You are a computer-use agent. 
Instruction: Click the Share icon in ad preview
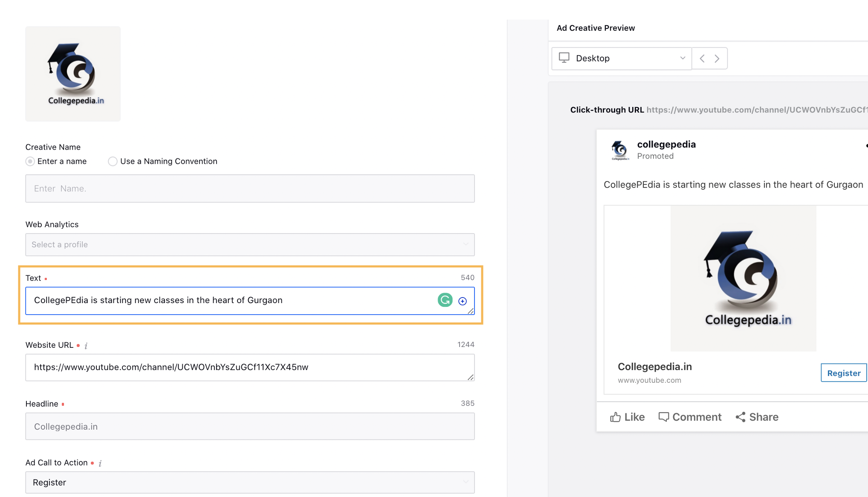tap(741, 417)
